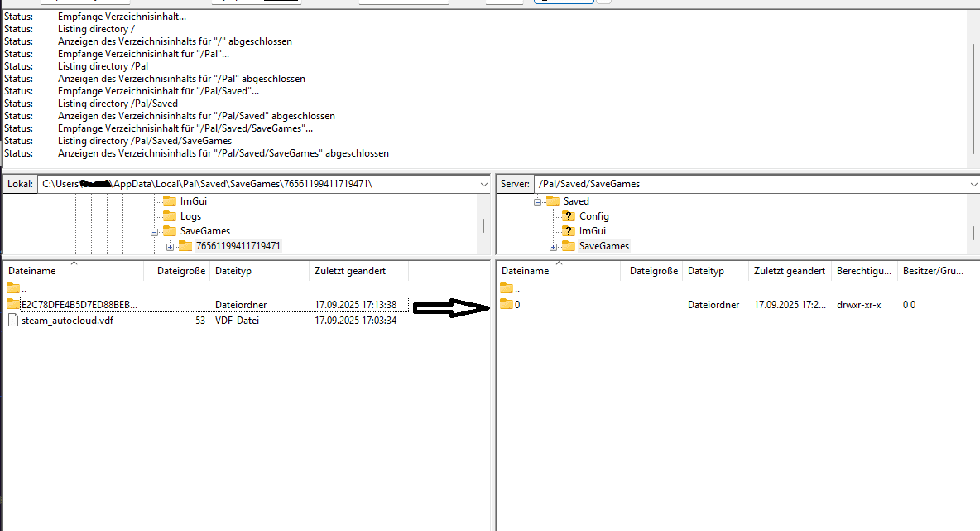
Task: Collapse the remote Saved tree node
Action: point(537,201)
